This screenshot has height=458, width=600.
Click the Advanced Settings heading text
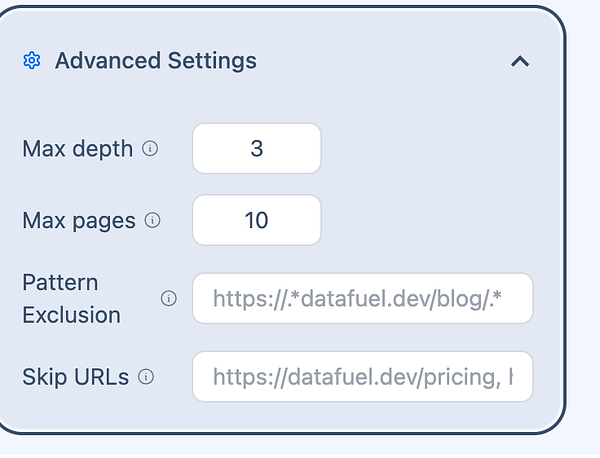[x=155, y=61]
